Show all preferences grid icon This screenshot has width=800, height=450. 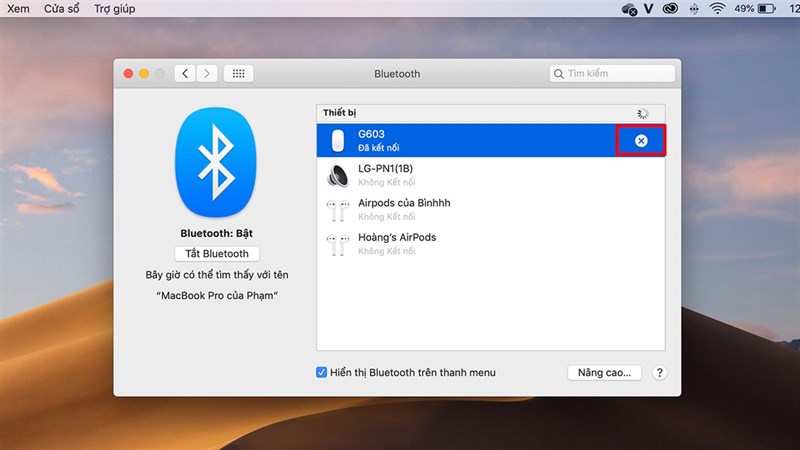(238, 73)
